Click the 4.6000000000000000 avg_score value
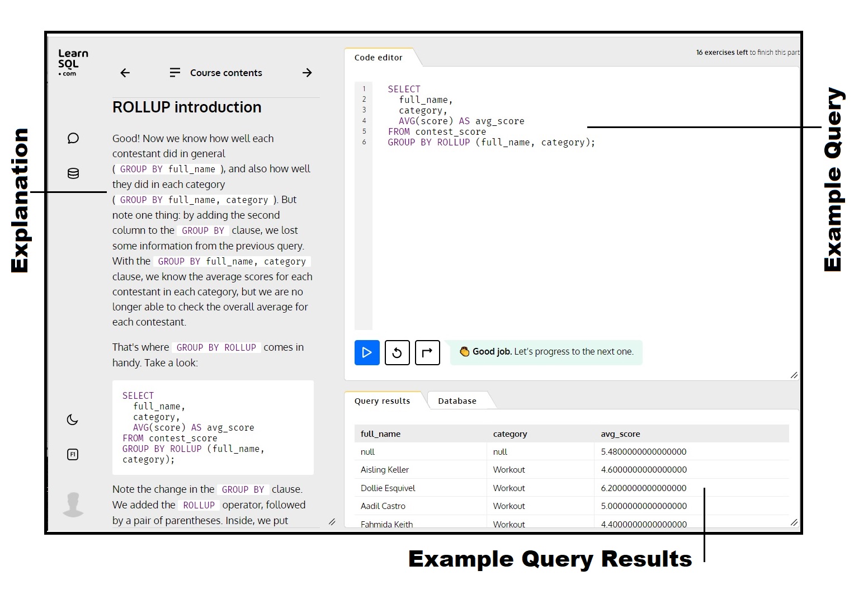This screenshot has height=594, width=868. pos(644,470)
